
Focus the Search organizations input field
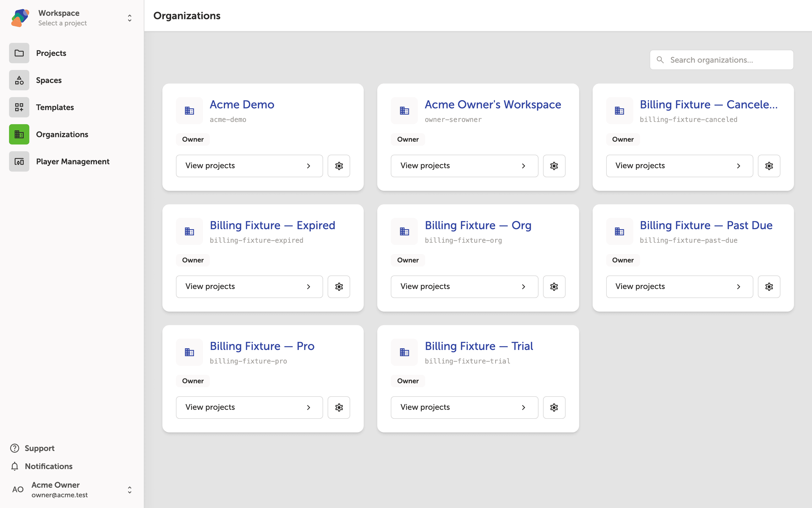click(721, 60)
